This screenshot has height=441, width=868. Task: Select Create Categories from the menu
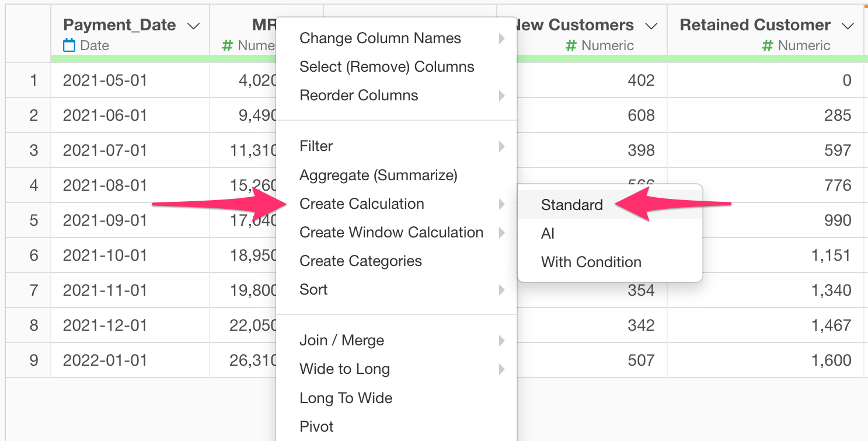point(360,261)
